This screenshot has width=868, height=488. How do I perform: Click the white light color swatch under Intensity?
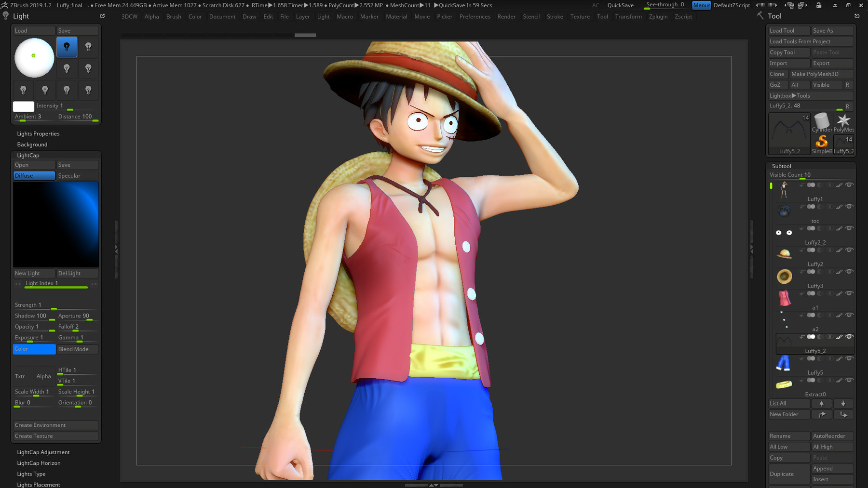[x=23, y=107]
